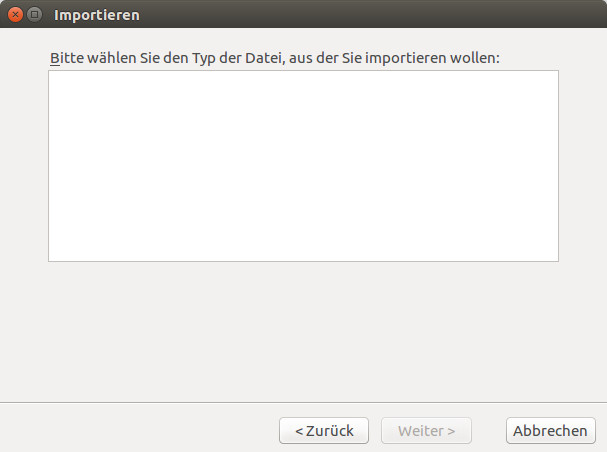
Task: Click the empty gray area below the list
Action: [303, 330]
